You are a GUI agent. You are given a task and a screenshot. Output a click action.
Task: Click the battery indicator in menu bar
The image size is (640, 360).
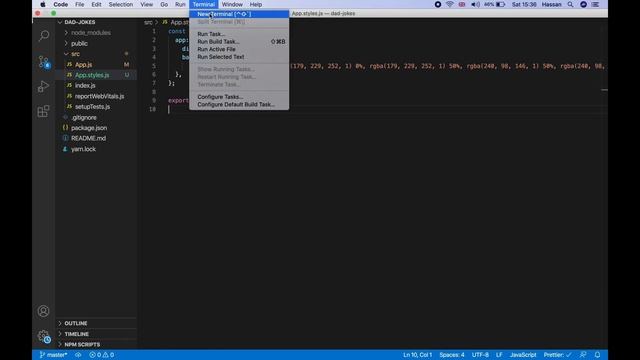click(495, 4)
